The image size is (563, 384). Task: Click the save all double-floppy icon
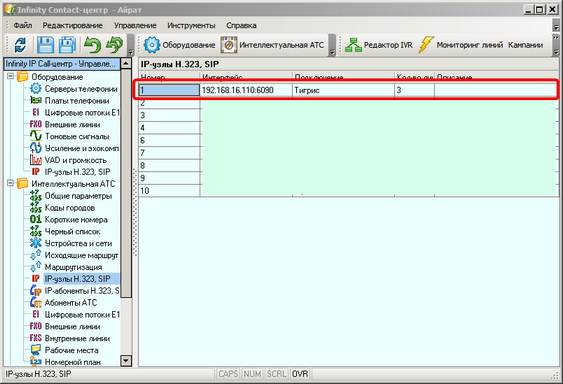67,45
